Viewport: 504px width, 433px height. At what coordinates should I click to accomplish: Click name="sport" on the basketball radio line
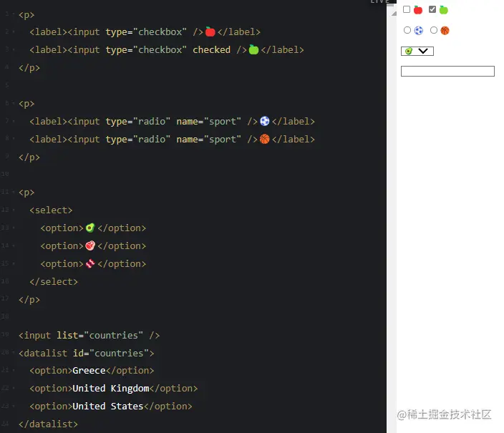[x=208, y=139]
